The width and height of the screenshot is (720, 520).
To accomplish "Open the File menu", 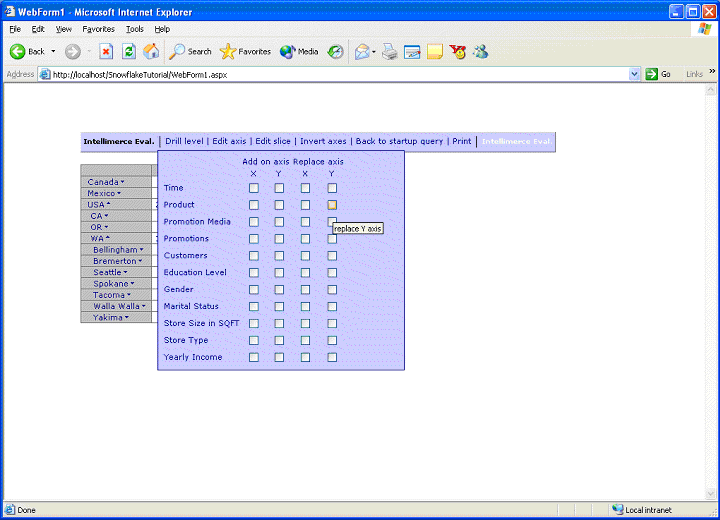I will click(x=15, y=29).
